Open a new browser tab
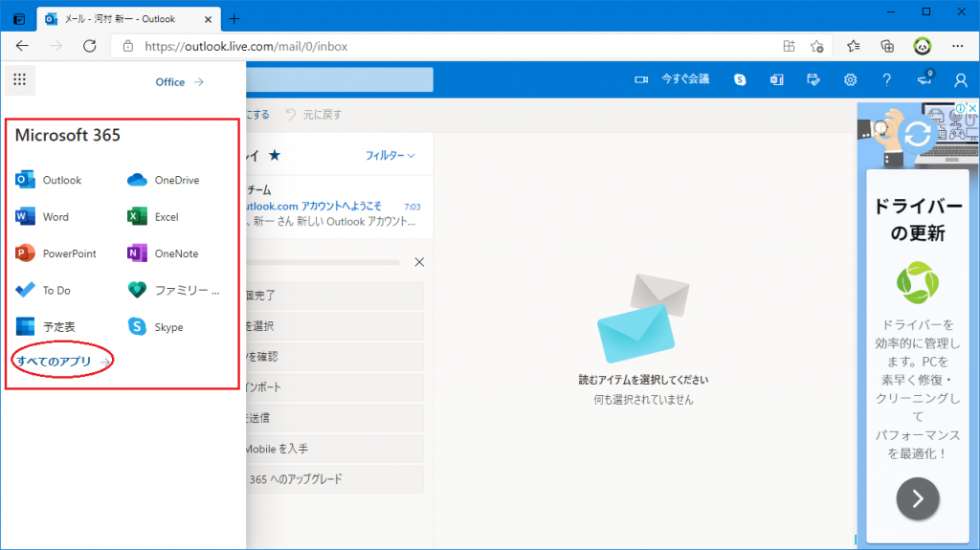 (234, 19)
